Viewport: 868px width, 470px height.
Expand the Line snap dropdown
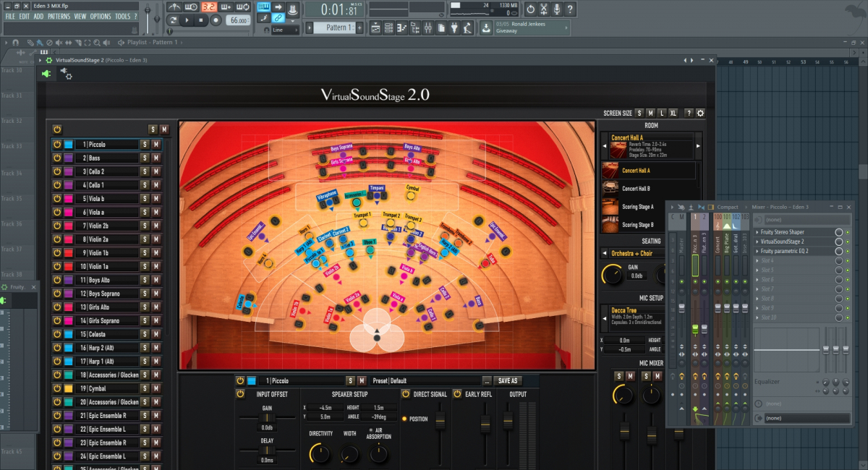tap(284, 30)
